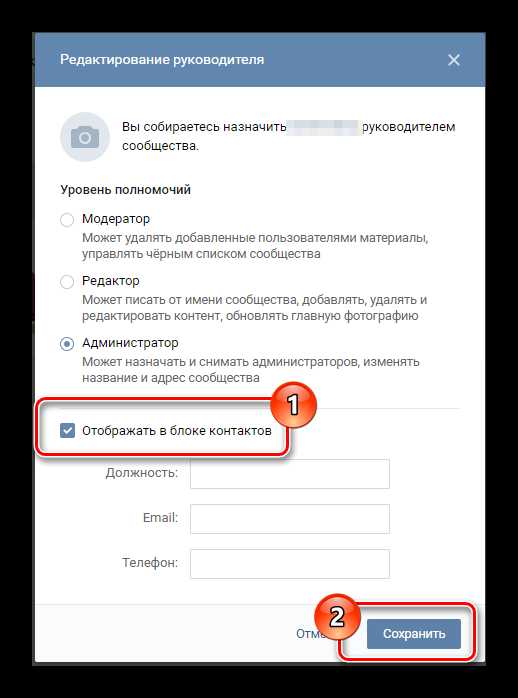Open the blurred user name link
The height and width of the screenshot is (698, 518).
click(324, 127)
